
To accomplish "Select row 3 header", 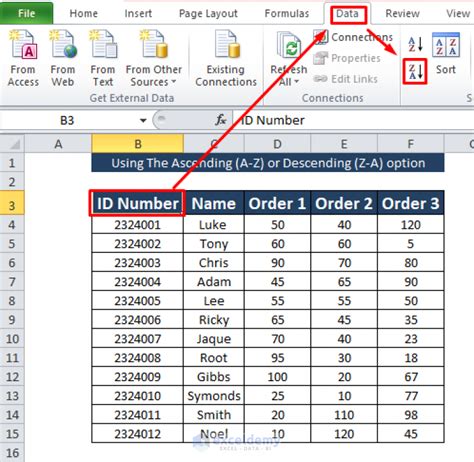I will point(12,203).
